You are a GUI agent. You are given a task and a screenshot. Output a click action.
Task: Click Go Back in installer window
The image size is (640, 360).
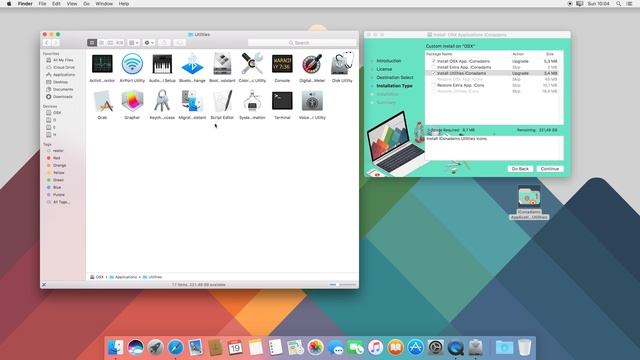point(520,169)
